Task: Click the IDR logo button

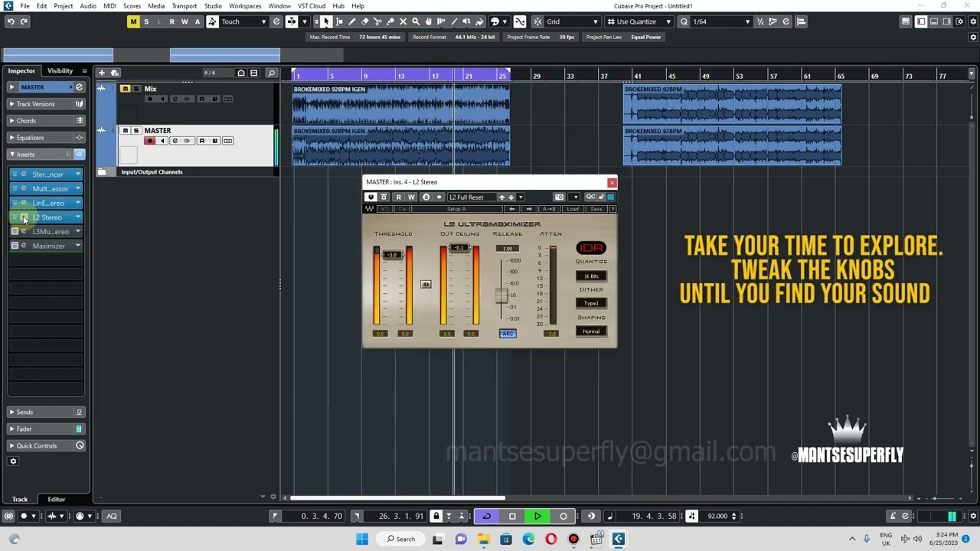Action: click(591, 247)
